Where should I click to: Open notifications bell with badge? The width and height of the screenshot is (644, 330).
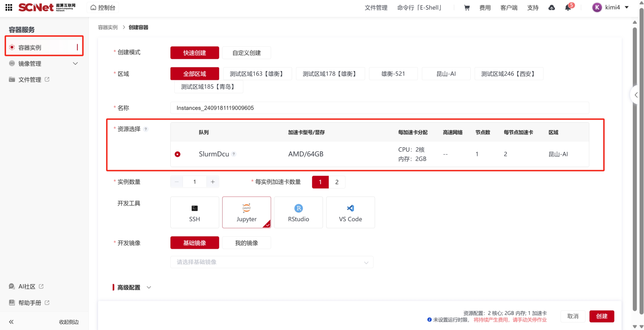tap(568, 7)
